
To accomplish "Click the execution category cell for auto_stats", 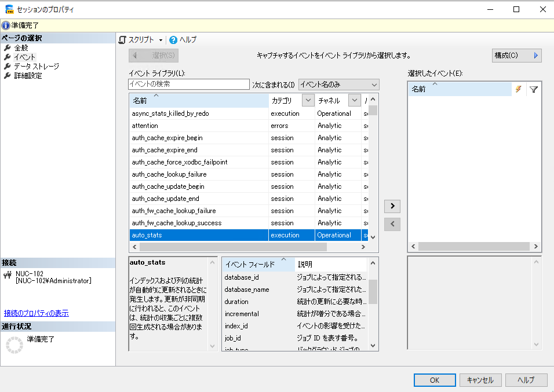I will click(x=291, y=235).
